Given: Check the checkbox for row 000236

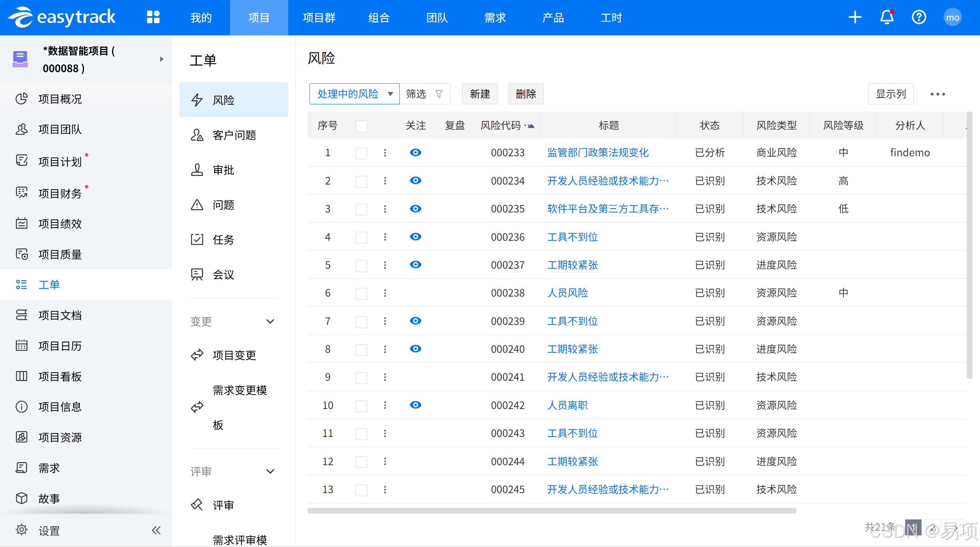Looking at the screenshot, I should click(361, 237).
